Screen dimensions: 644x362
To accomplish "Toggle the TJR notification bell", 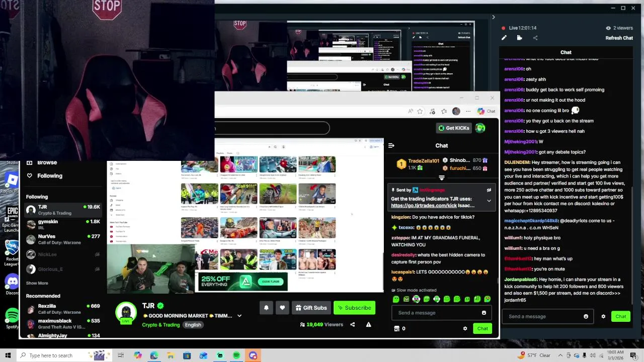I will 266,308.
